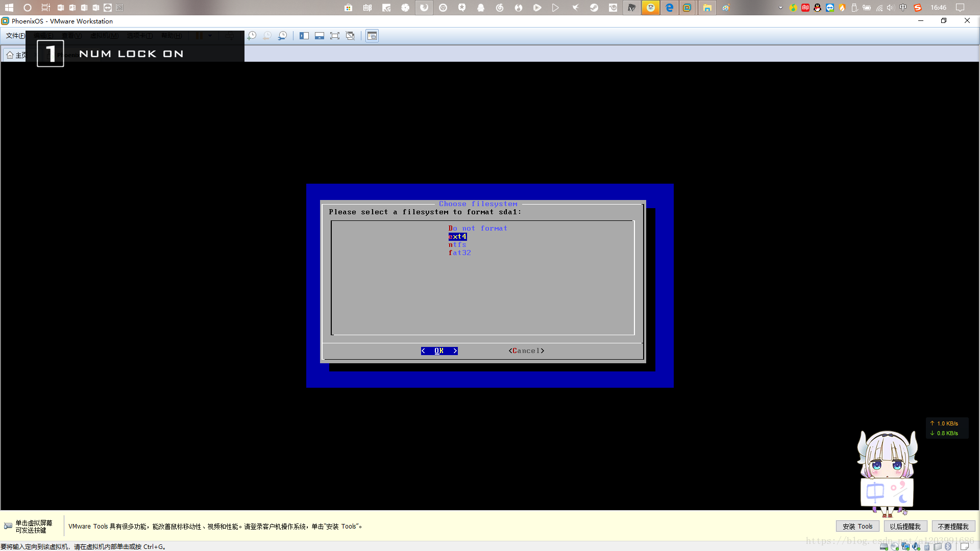Viewport: 980px width, 551px height.
Task: Click the Unity mode toolbar icon
Action: (x=350, y=36)
